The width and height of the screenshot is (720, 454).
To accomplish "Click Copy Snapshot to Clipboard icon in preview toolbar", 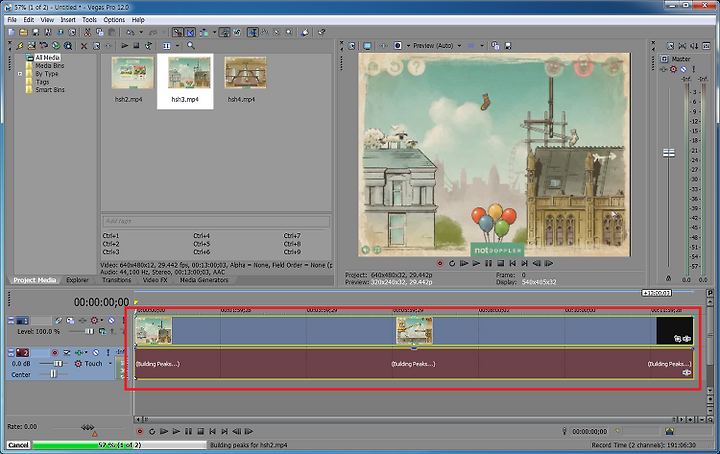I will pyautogui.click(x=495, y=45).
